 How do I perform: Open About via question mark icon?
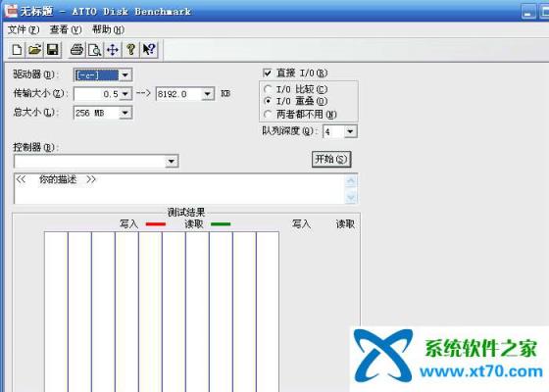(130, 50)
